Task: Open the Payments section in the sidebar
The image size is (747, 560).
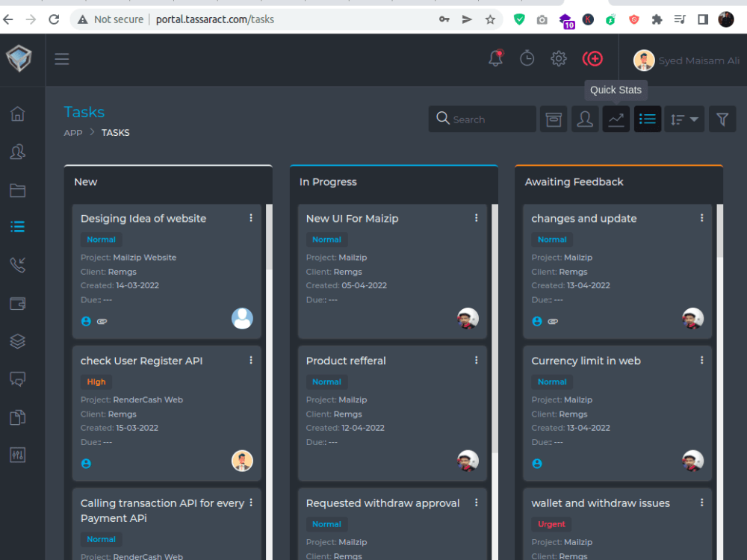Action: [x=17, y=303]
